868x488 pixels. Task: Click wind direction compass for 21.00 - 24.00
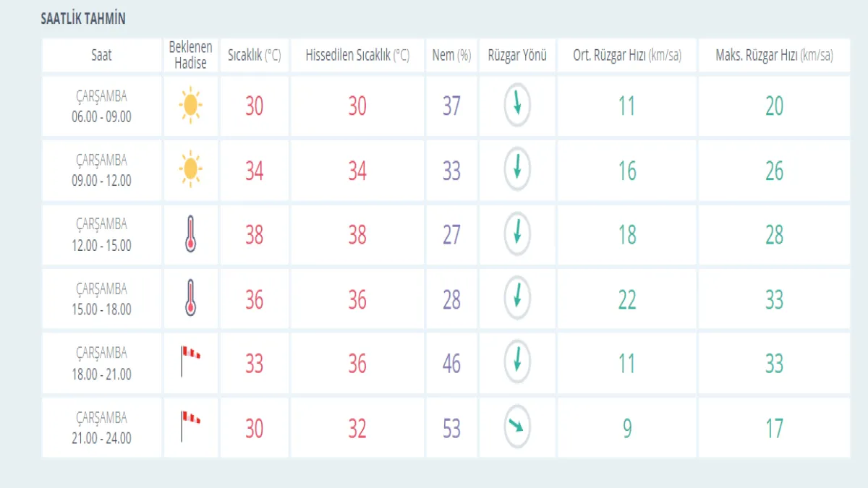pos(517,427)
